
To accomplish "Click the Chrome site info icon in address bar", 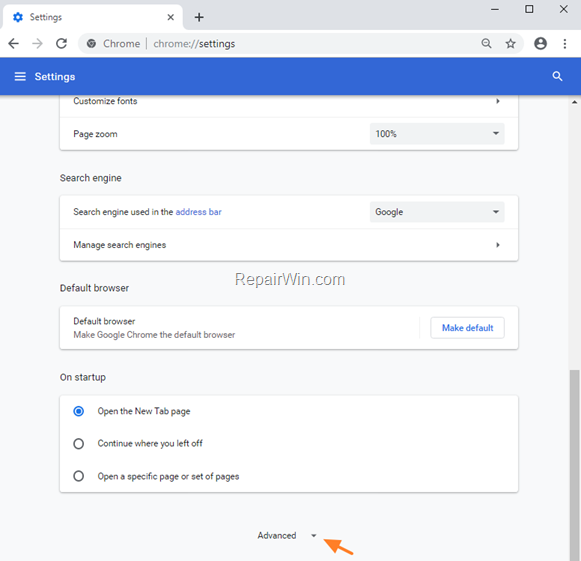I will pyautogui.click(x=91, y=44).
